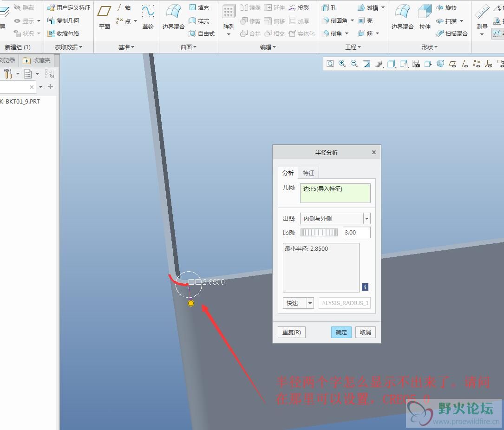The height and width of the screenshot is (430, 504).
Task: Click the camera snapshot table icon
Action: coord(416,64)
